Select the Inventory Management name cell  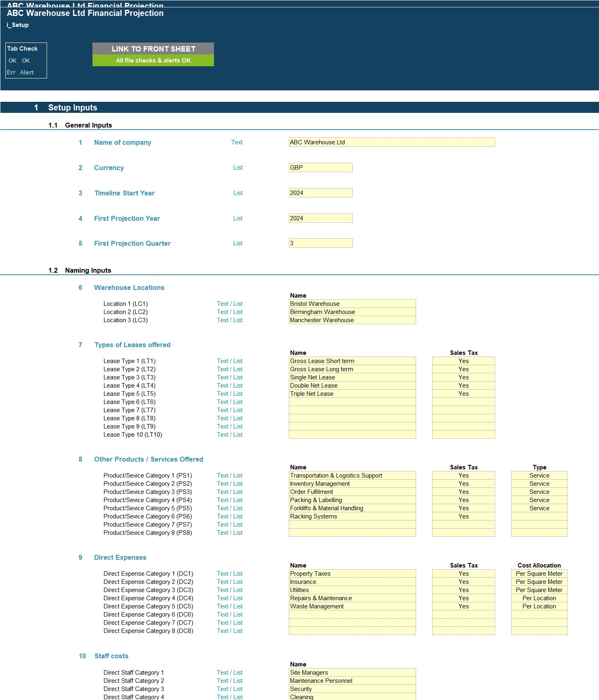click(352, 484)
